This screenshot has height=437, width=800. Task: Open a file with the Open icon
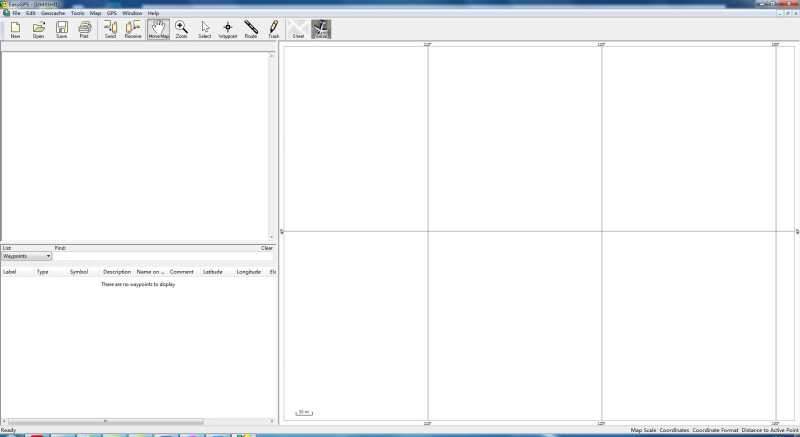38,29
